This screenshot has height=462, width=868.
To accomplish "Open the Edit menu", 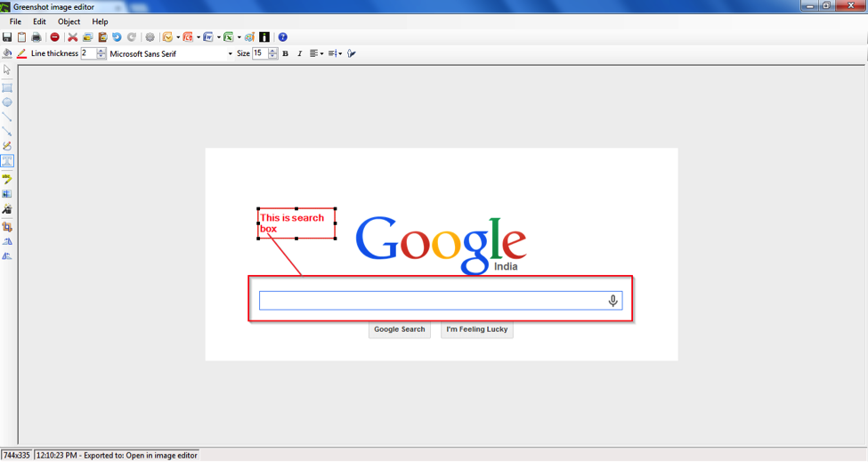I will 39,21.
